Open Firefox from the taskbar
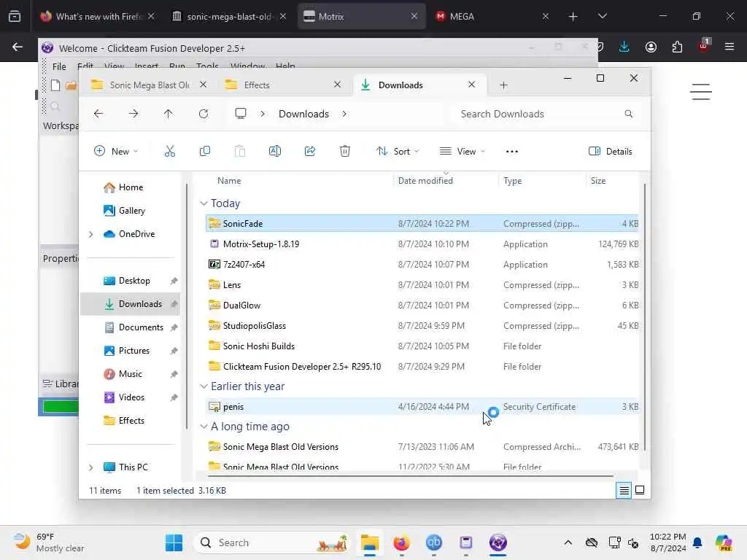The image size is (747, 560). point(402,542)
